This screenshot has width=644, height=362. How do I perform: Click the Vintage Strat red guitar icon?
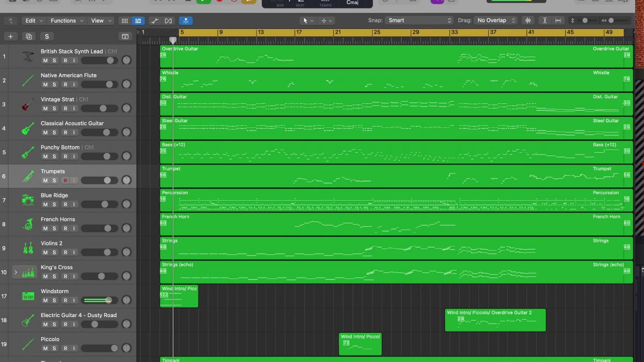(28, 104)
